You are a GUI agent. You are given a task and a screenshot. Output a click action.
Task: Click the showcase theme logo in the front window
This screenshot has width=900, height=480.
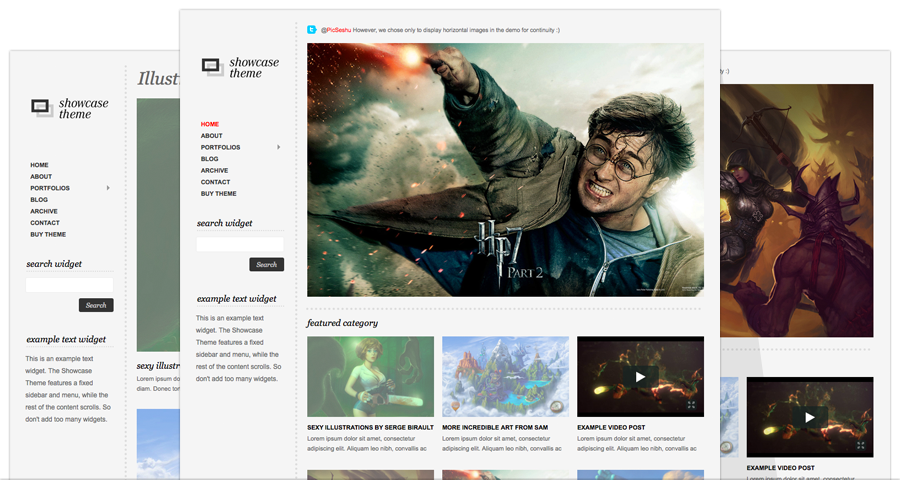240,68
